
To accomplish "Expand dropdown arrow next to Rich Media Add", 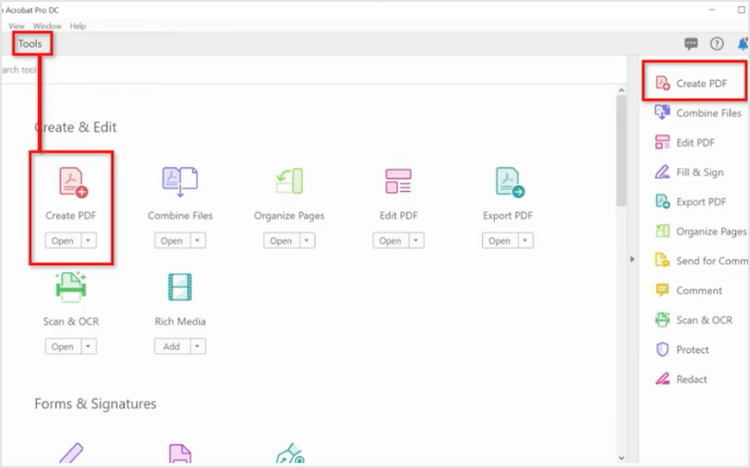I will point(198,346).
